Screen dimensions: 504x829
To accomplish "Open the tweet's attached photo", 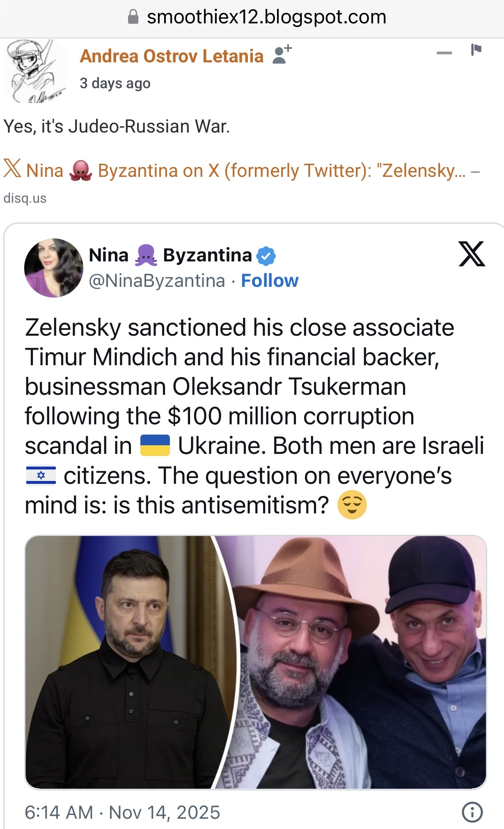I will tap(256, 662).
